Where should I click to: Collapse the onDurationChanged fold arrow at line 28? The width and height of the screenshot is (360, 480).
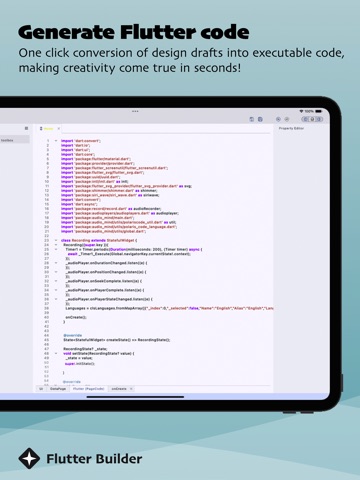(x=56, y=263)
